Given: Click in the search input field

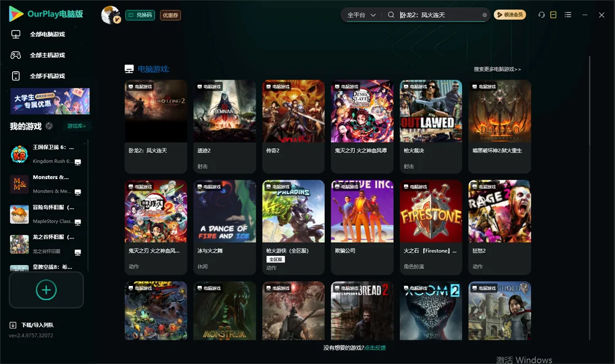Looking at the screenshot, I should click(x=439, y=15).
